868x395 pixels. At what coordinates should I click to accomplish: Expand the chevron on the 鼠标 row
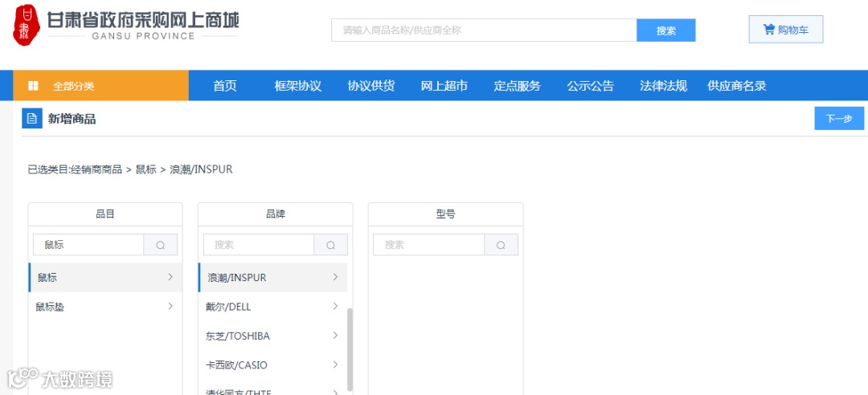pyautogui.click(x=170, y=277)
